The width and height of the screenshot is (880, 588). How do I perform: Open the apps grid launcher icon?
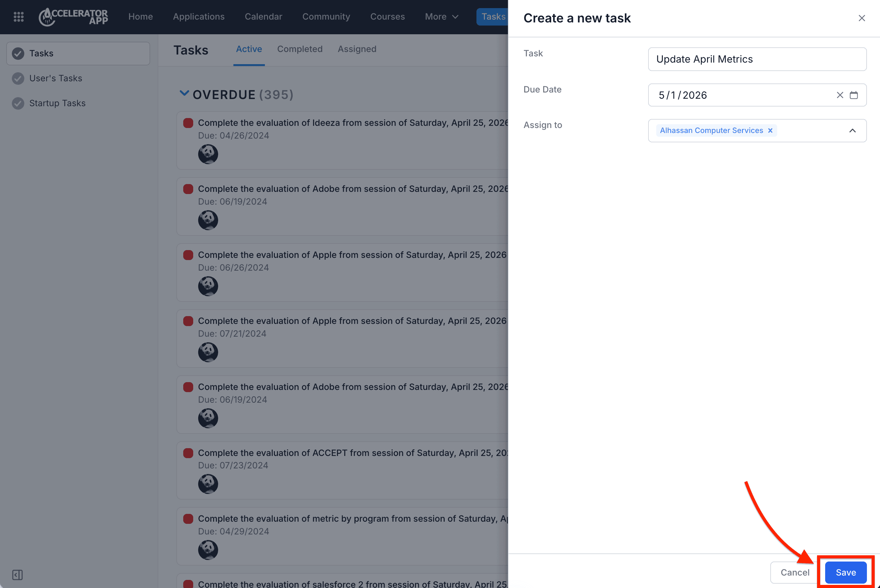18,17
